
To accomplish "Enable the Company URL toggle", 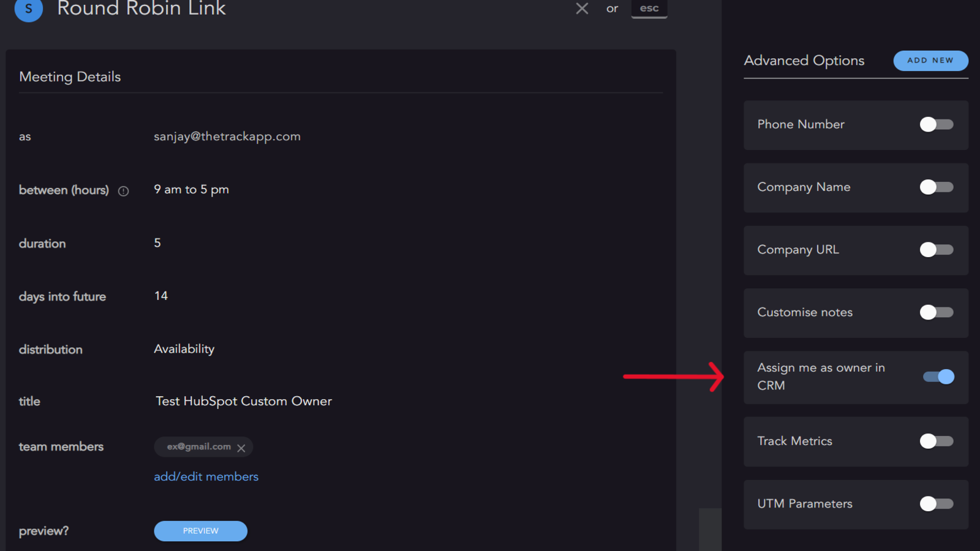I will [x=936, y=250].
